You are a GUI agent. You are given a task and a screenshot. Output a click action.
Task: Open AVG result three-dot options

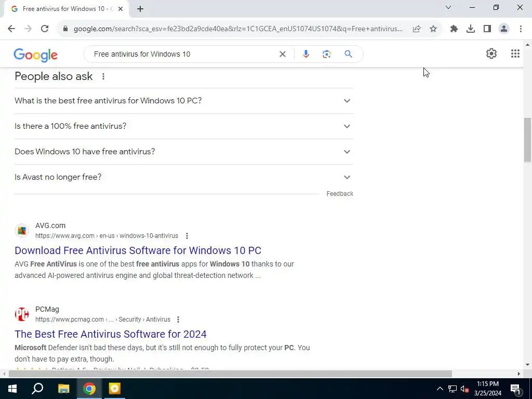(x=187, y=236)
